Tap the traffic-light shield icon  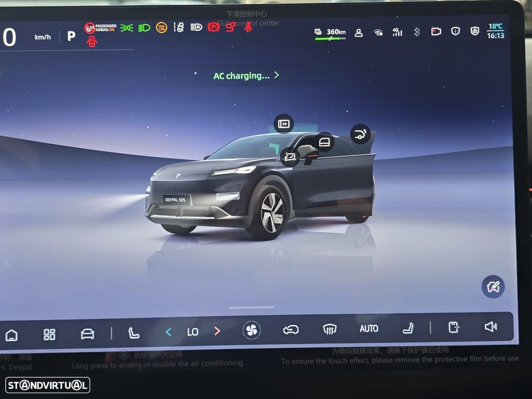(455, 31)
